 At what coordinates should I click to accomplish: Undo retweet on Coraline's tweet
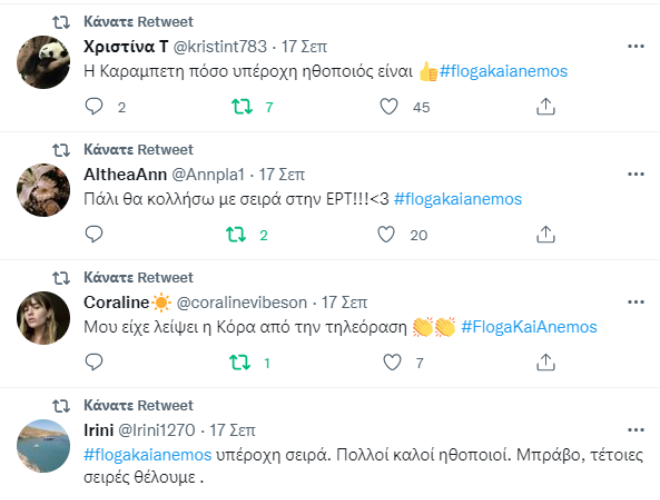point(240,362)
